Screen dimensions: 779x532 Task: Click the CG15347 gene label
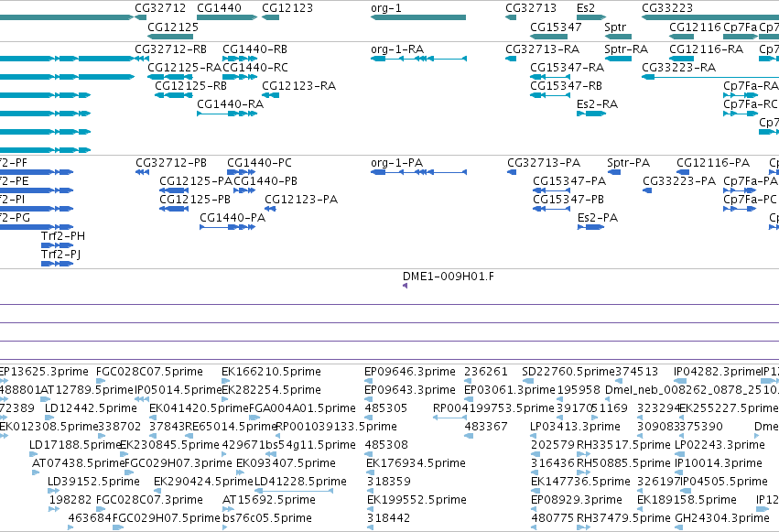(556, 27)
